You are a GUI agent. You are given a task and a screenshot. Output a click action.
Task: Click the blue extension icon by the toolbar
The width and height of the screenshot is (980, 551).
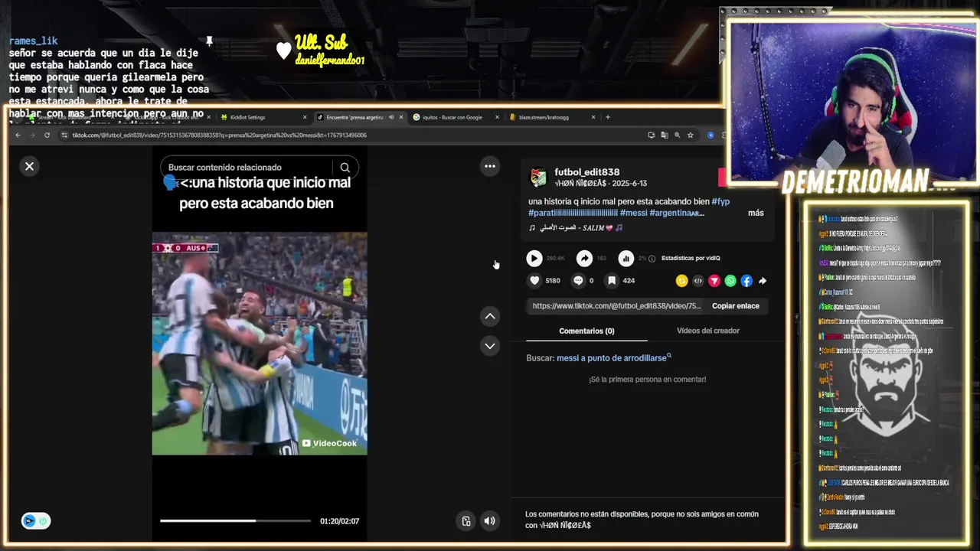710,135
